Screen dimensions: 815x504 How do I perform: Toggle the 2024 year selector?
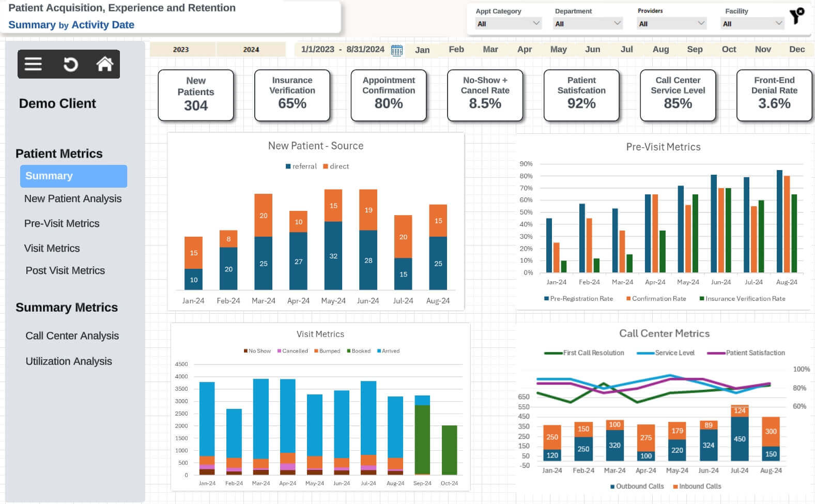click(251, 50)
